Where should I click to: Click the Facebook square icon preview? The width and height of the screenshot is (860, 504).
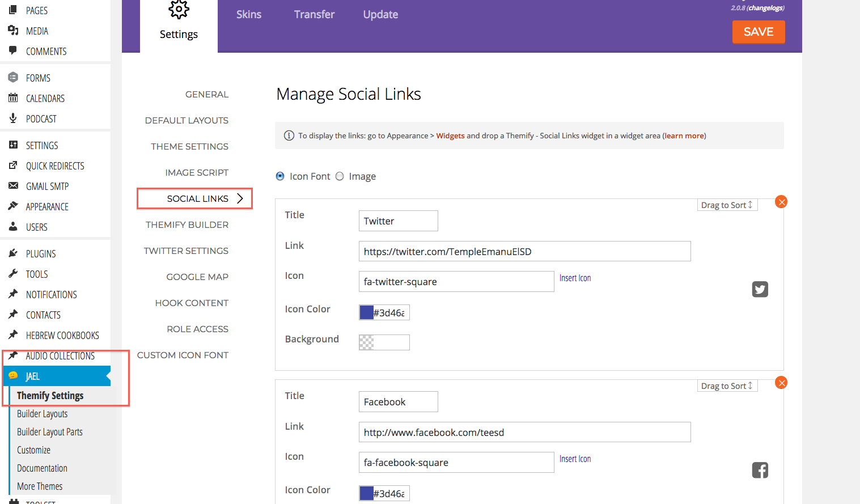point(760,470)
